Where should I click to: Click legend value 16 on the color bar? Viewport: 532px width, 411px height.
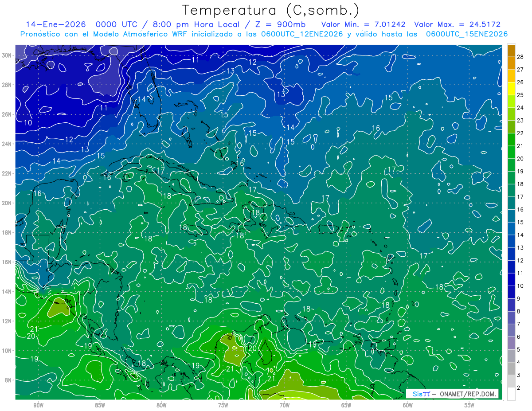tap(520, 209)
